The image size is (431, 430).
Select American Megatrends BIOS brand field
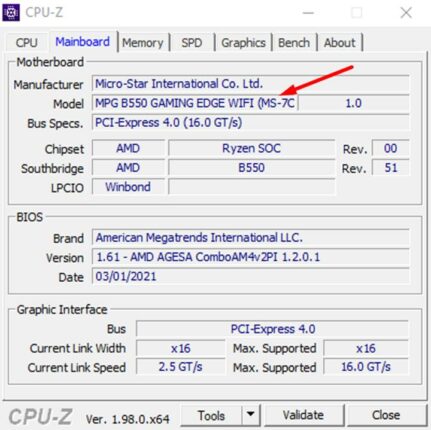[251, 238]
